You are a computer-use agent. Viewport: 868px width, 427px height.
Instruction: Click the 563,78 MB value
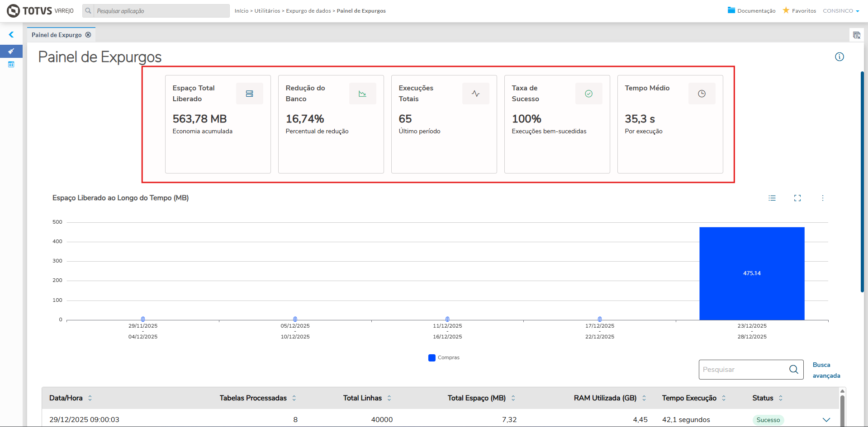click(x=199, y=119)
